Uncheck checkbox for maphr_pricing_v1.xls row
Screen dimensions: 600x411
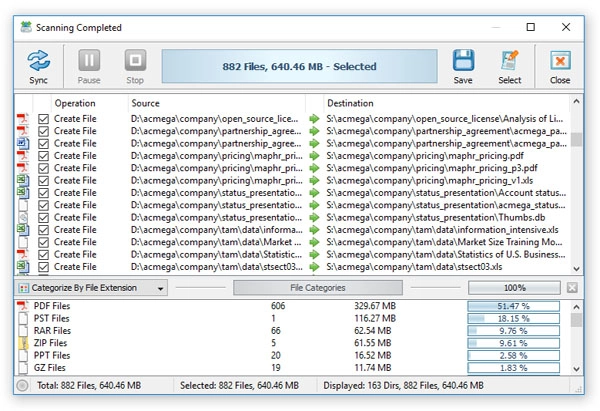[44, 180]
